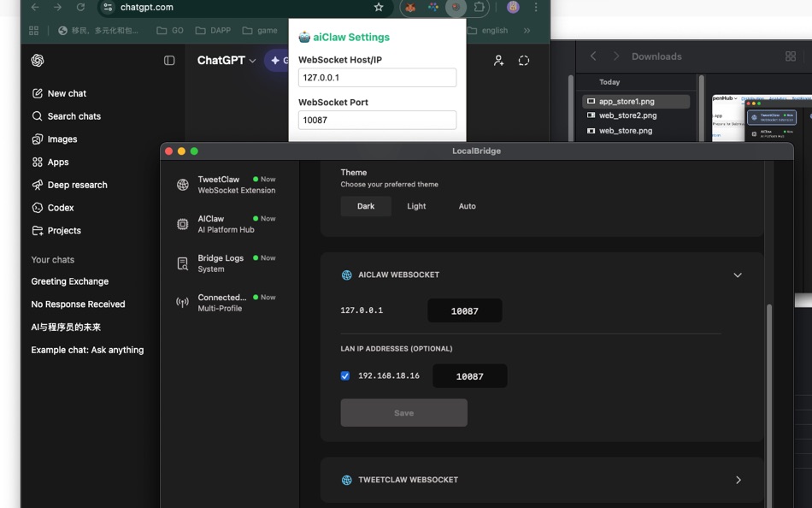
Task: Click the add-person icon in ChatGPT header
Action: 498,61
